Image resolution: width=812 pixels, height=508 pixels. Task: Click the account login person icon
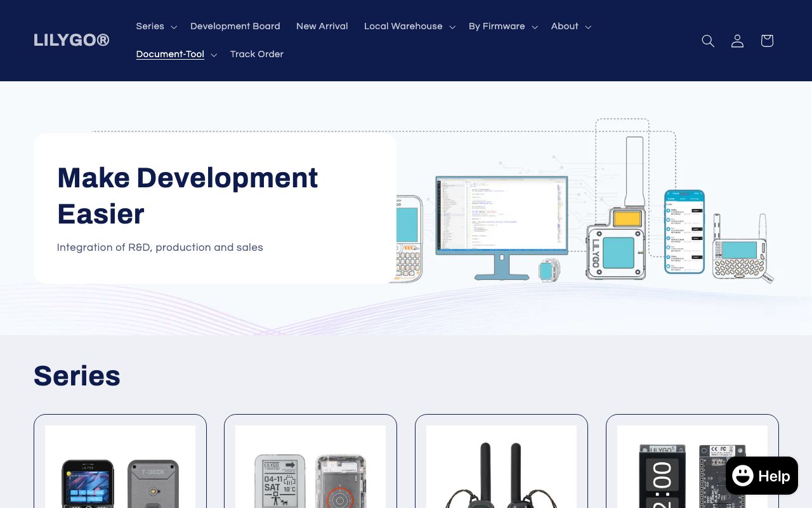737,41
